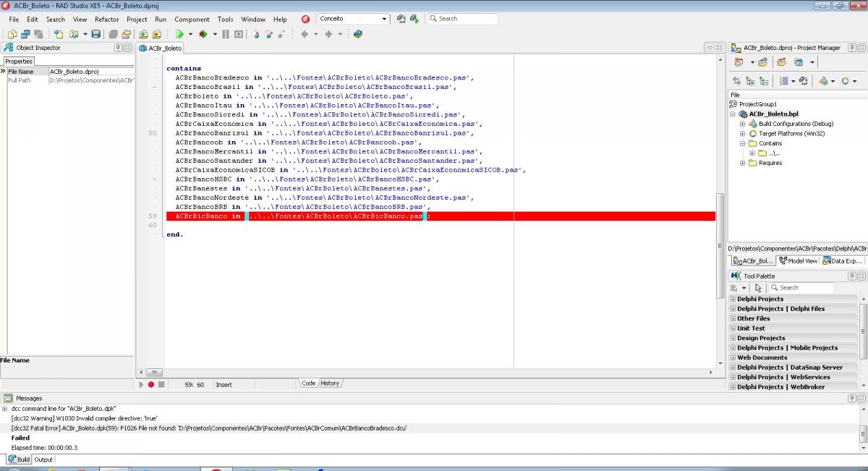Switch to the History tab
This screenshot has width=868, height=471.
click(330, 383)
